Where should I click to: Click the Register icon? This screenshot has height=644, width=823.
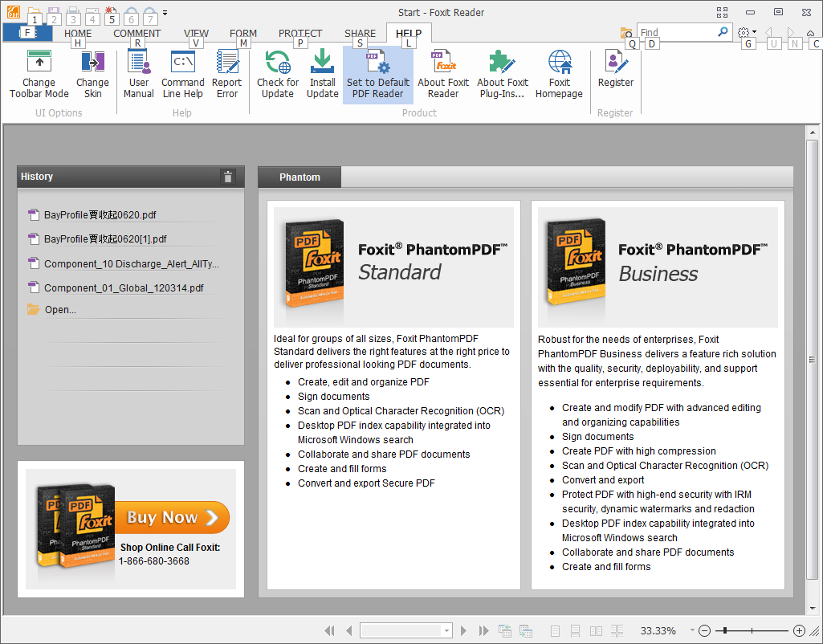(x=616, y=68)
